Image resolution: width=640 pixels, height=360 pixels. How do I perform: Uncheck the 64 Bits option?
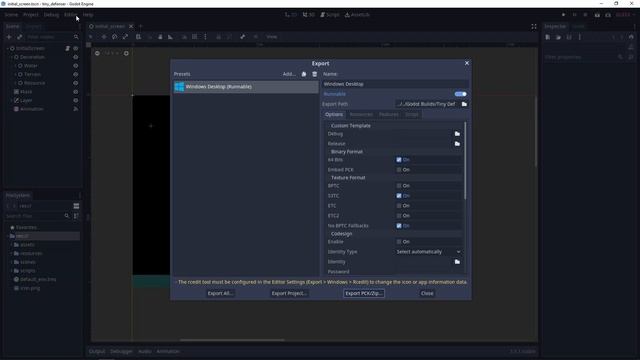pyautogui.click(x=399, y=160)
